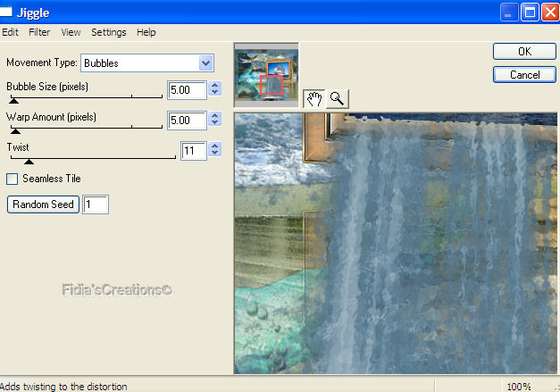Click the Random Seed number field

(96, 204)
